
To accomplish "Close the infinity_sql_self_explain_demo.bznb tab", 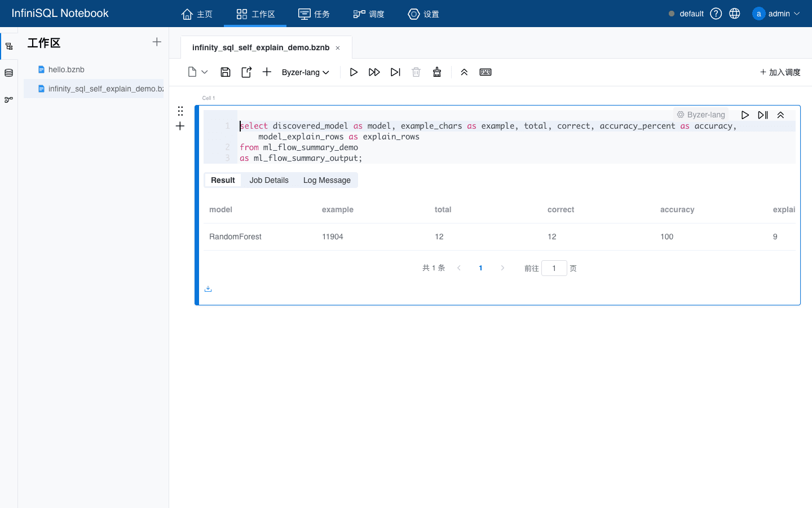I will click(x=338, y=48).
